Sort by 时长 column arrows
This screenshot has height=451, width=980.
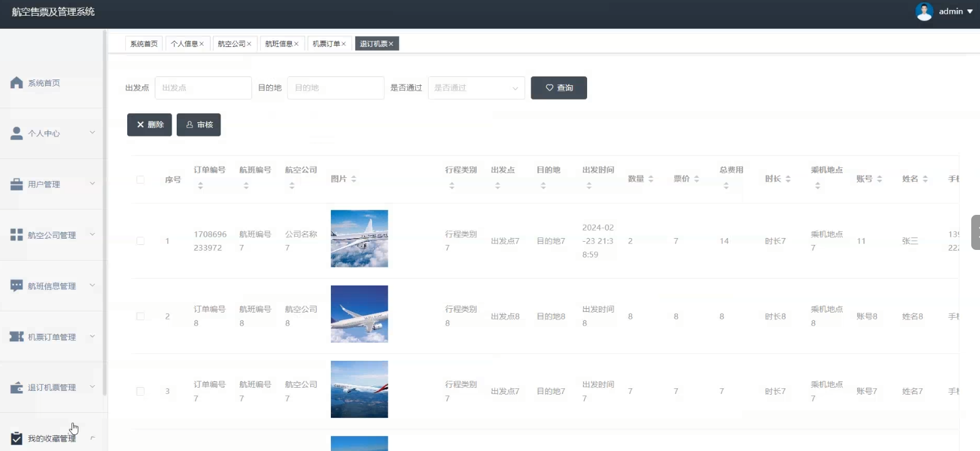click(x=788, y=179)
